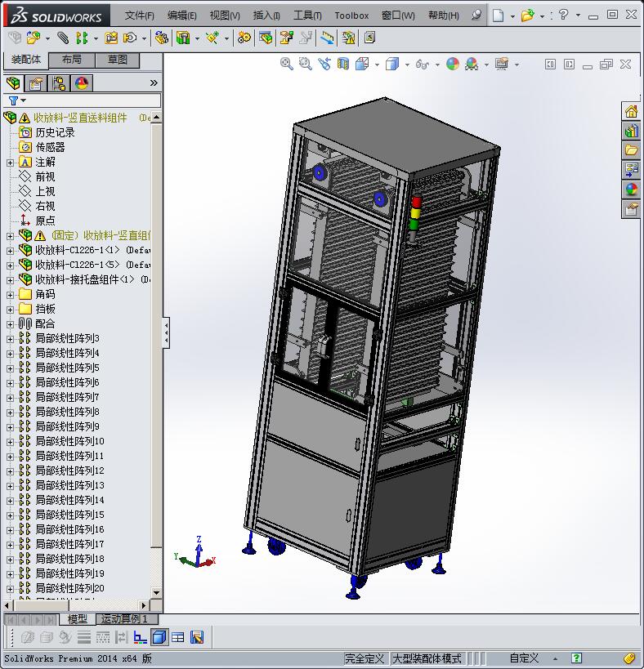This screenshot has height=669, width=644.
Task: Click Mate paperclip icon in toolbar
Action: pyautogui.click(x=63, y=38)
